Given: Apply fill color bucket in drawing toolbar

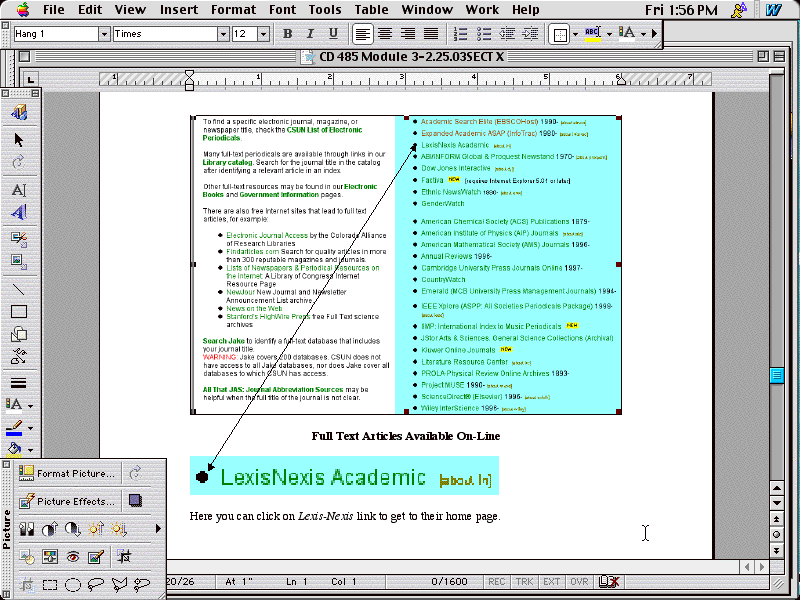Looking at the screenshot, I should pyautogui.click(x=15, y=449).
